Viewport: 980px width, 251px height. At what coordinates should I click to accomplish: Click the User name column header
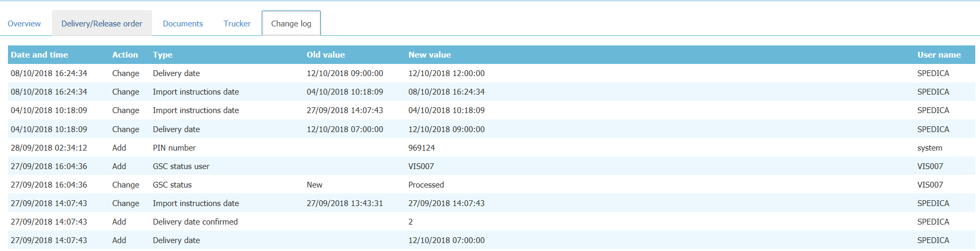(x=939, y=55)
